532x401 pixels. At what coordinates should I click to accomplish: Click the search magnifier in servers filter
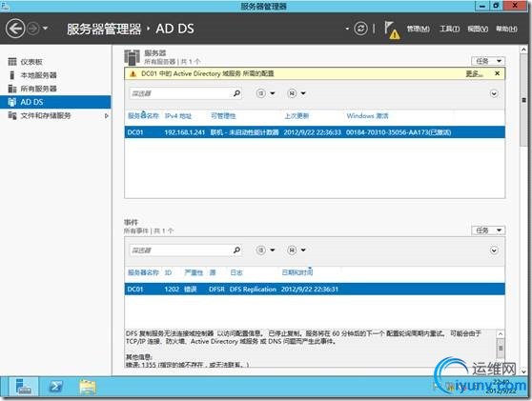point(236,93)
